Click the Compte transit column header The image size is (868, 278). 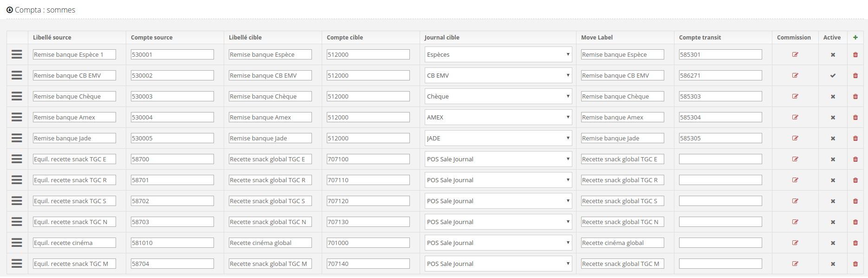click(x=700, y=38)
